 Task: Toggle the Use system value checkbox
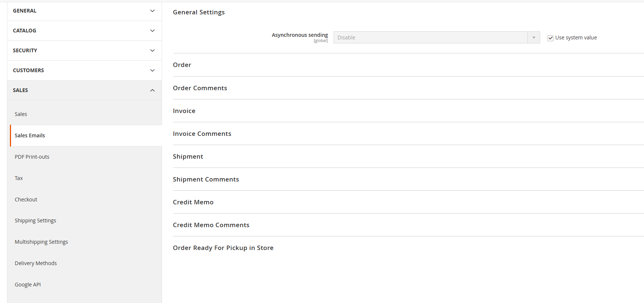(550, 38)
